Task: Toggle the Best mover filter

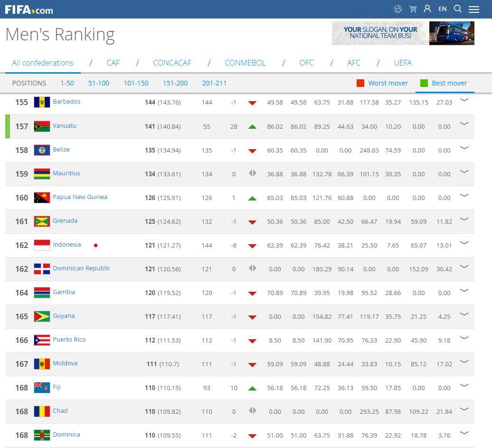Action: 445,83
